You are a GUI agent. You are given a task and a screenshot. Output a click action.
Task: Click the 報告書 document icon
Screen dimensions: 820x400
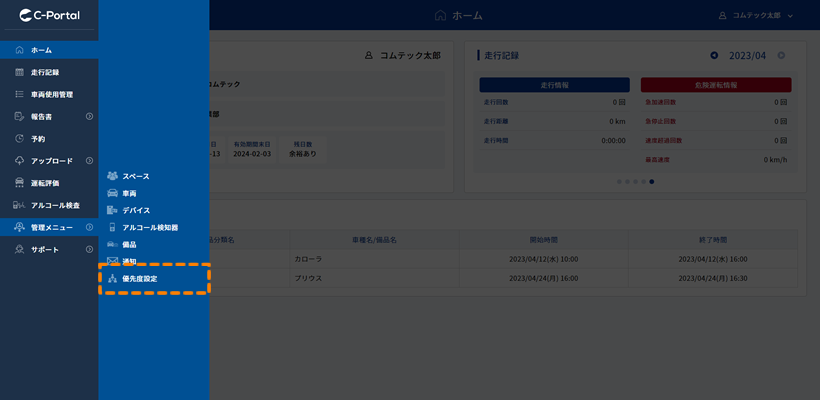pyautogui.click(x=19, y=117)
